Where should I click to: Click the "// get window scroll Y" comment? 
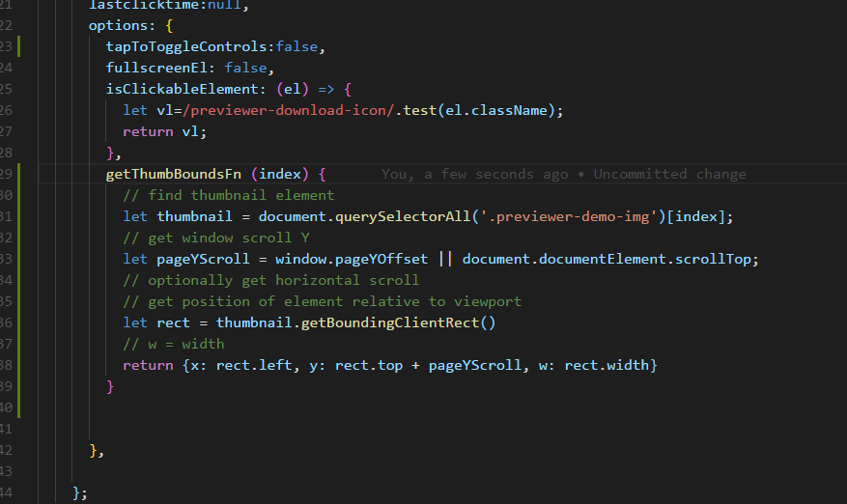pos(216,238)
